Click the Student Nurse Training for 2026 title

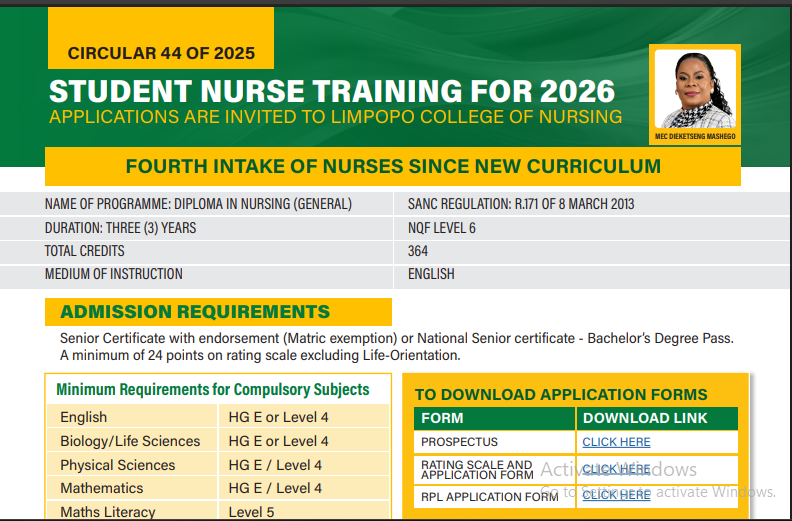pyautogui.click(x=332, y=91)
